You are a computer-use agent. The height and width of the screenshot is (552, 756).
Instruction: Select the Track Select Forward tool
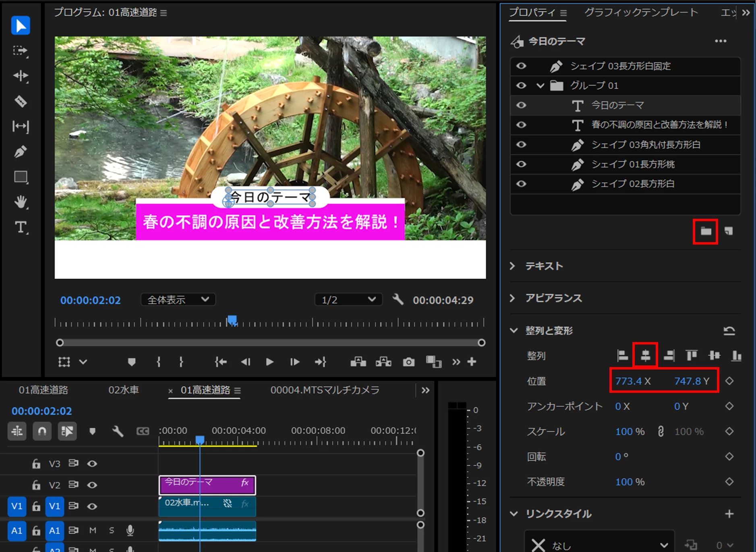[20, 51]
